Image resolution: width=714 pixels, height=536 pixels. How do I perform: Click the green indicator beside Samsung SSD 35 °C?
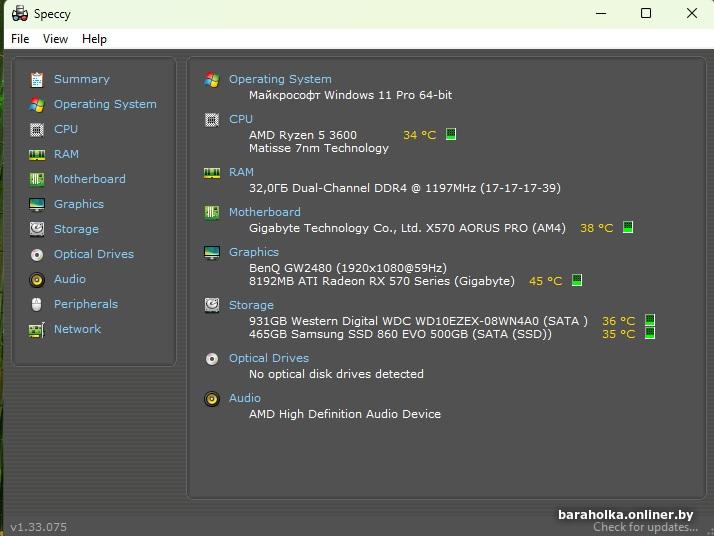click(650, 333)
